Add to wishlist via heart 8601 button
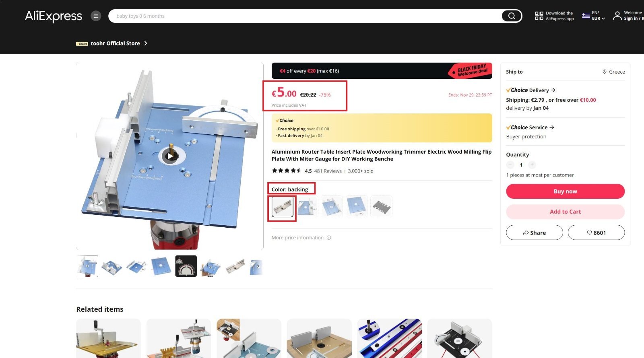This screenshot has height=358, width=644. point(596,232)
